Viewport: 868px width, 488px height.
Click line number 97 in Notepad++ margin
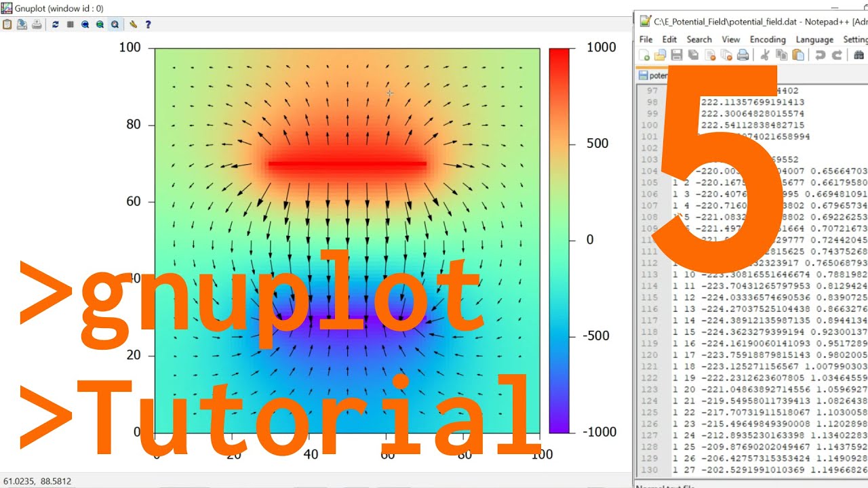tap(652, 90)
